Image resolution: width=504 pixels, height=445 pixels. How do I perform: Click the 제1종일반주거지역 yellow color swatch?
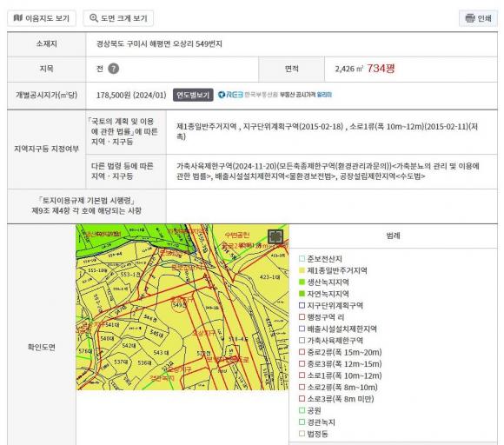pyautogui.click(x=302, y=270)
